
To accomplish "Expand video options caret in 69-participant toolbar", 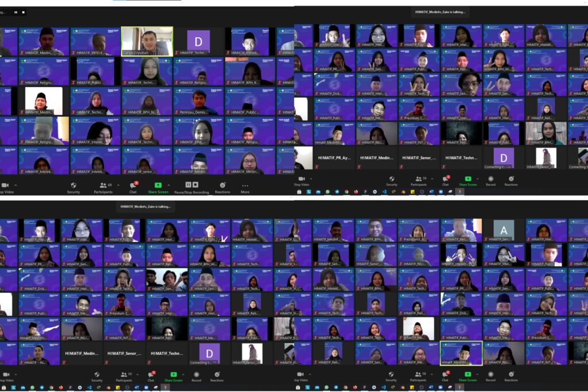I will 16,185.
